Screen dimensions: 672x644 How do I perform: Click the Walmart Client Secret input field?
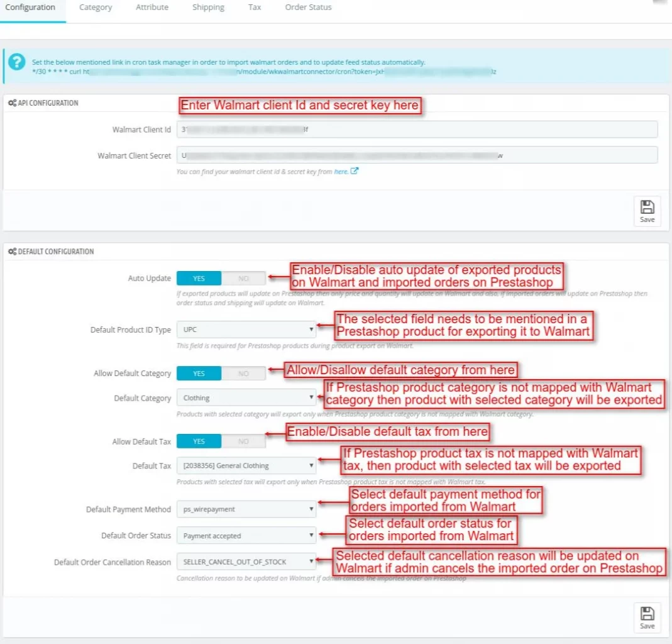pyautogui.click(x=417, y=155)
